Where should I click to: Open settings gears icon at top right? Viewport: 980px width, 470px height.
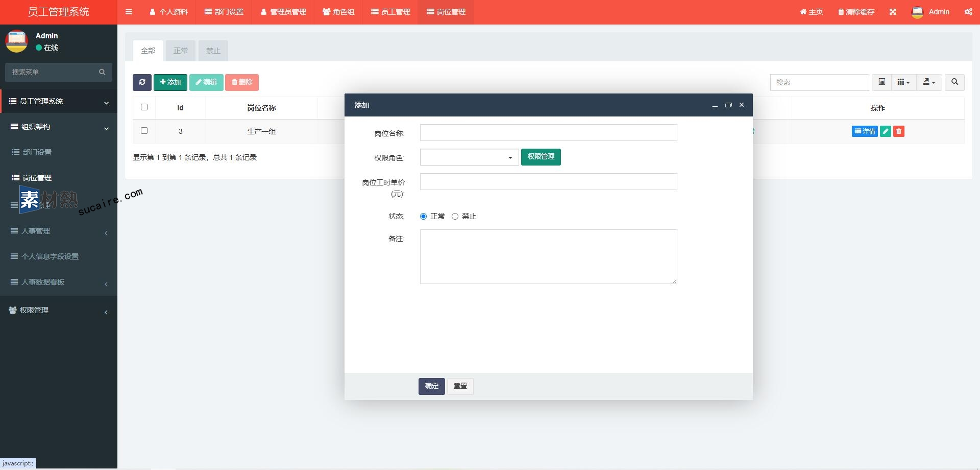click(x=968, y=12)
